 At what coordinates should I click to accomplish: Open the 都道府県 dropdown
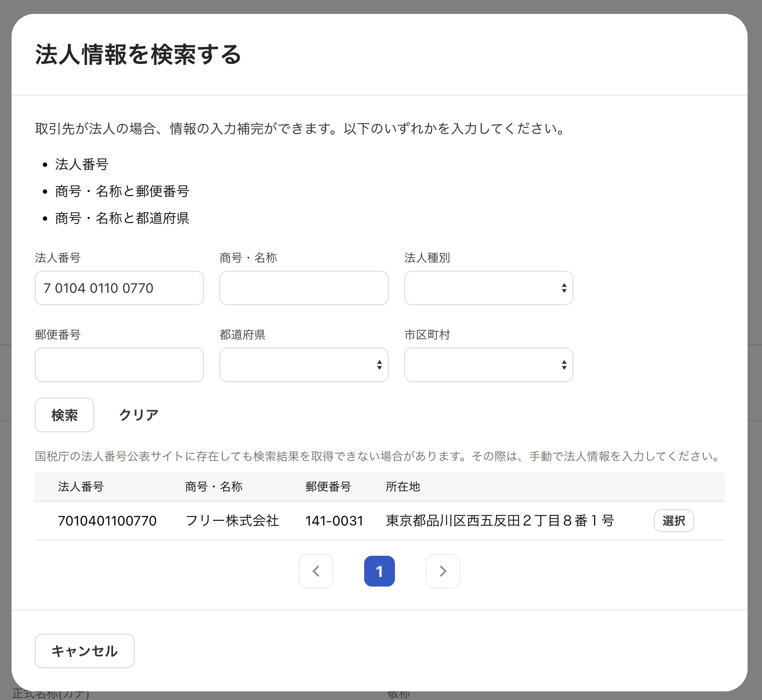pos(304,365)
